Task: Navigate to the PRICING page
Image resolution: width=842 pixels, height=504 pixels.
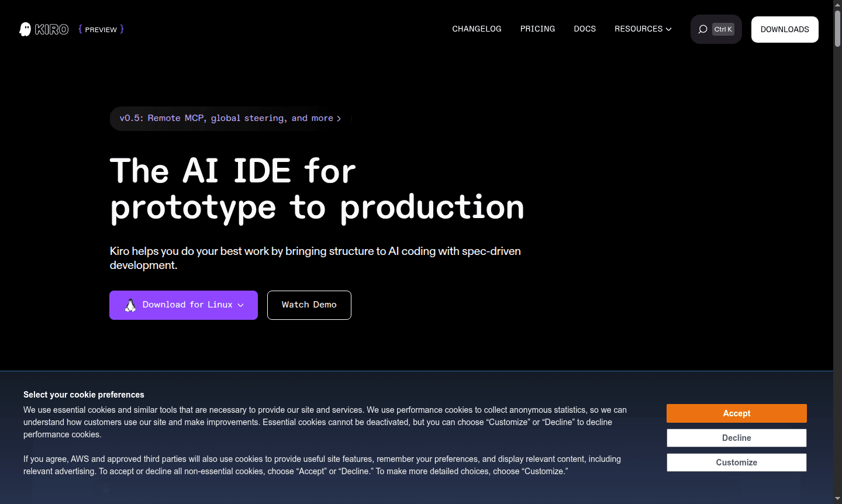Action: [537, 29]
